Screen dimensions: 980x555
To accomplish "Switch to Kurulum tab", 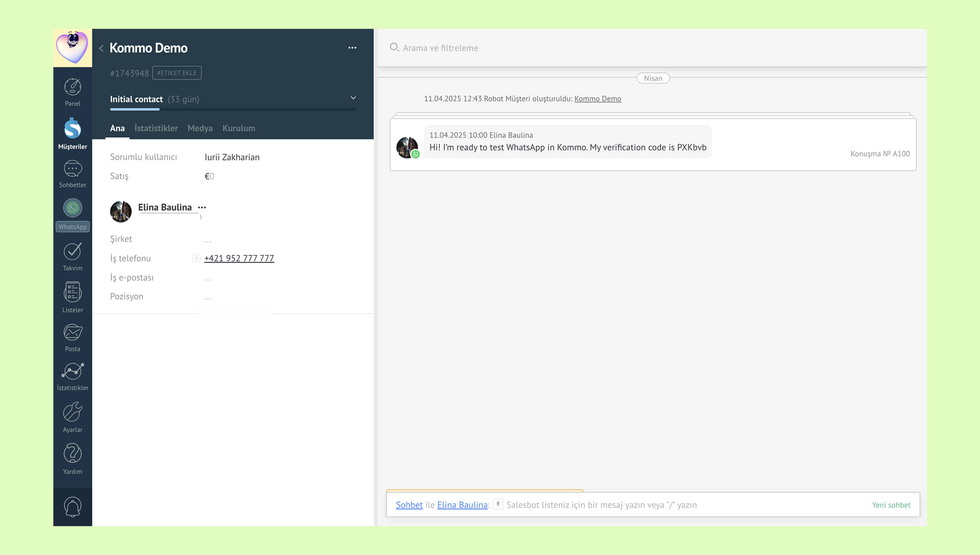I will [239, 128].
